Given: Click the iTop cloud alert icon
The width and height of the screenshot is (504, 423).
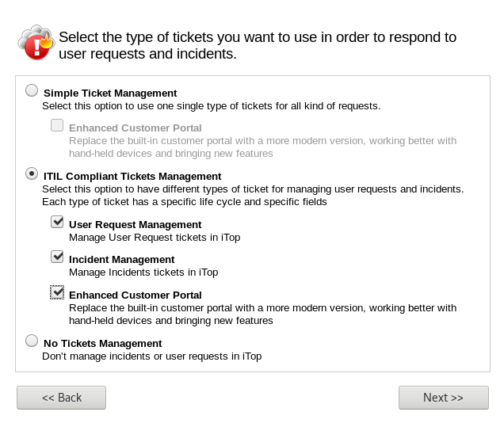Looking at the screenshot, I should pos(36,43).
